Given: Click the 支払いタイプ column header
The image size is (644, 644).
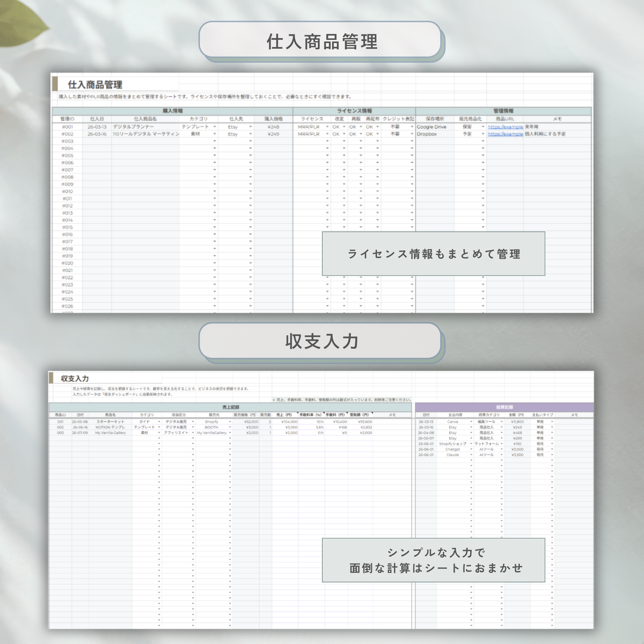Looking at the screenshot, I should tap(543, 415).
